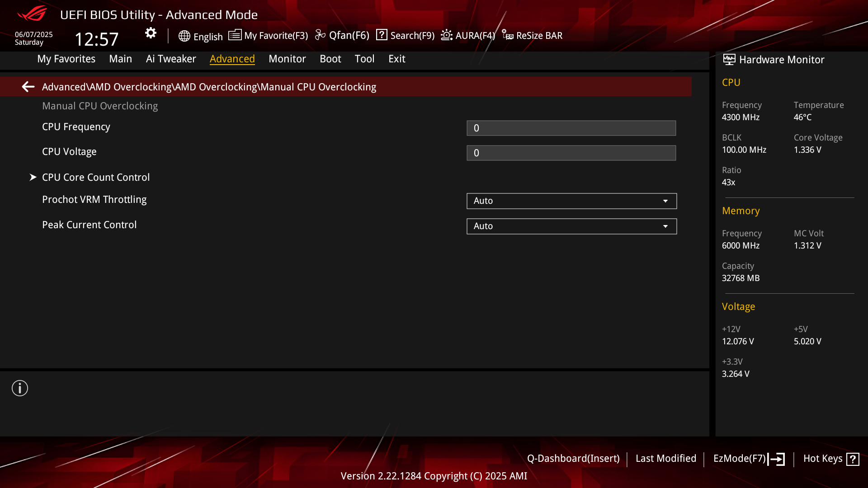The width and height of the screenshot is (868, 488).
Task: Open the Boot tab
Action: (x=330, y=59)
